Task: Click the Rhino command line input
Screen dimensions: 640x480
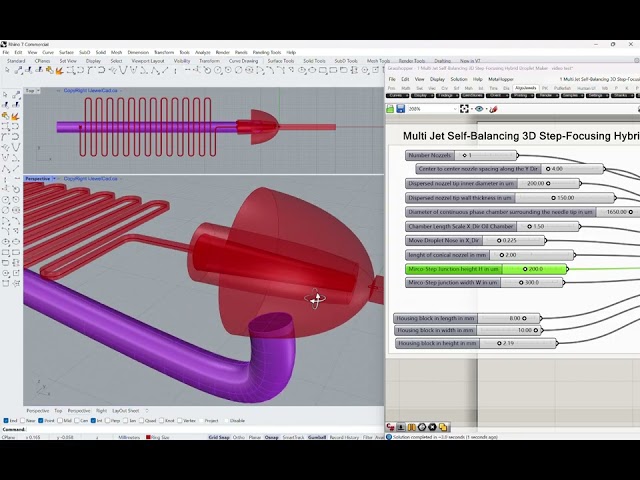Action: pos(204,429)
